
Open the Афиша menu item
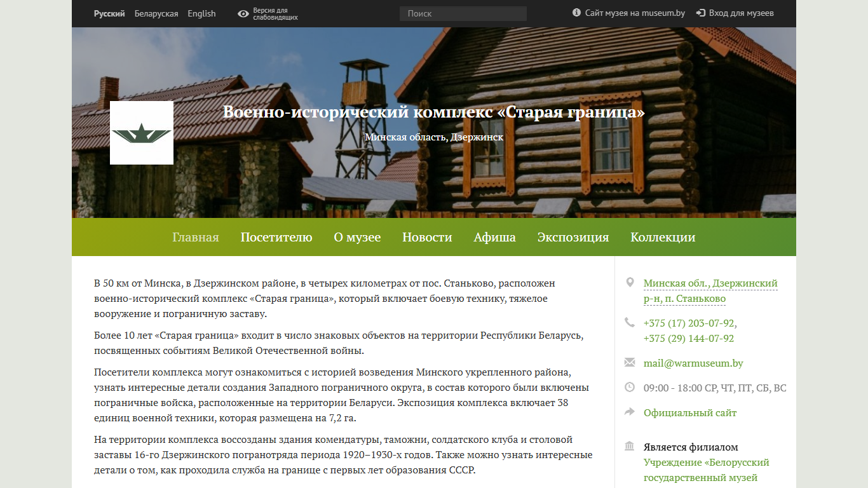click(494, 237)
